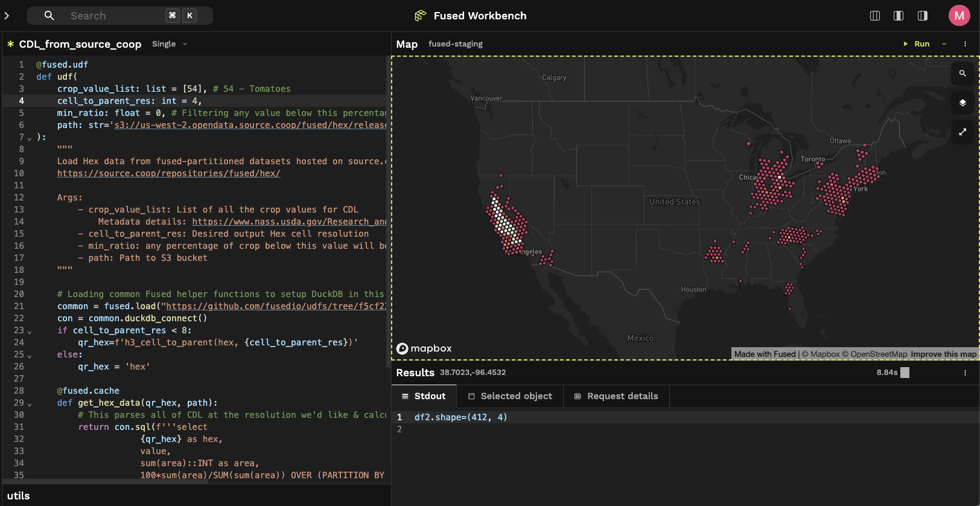The height and width of the screenshot is (506, 980).
Task: Click the unsaved asterisk beside UDF name
Action: [10, 44]
